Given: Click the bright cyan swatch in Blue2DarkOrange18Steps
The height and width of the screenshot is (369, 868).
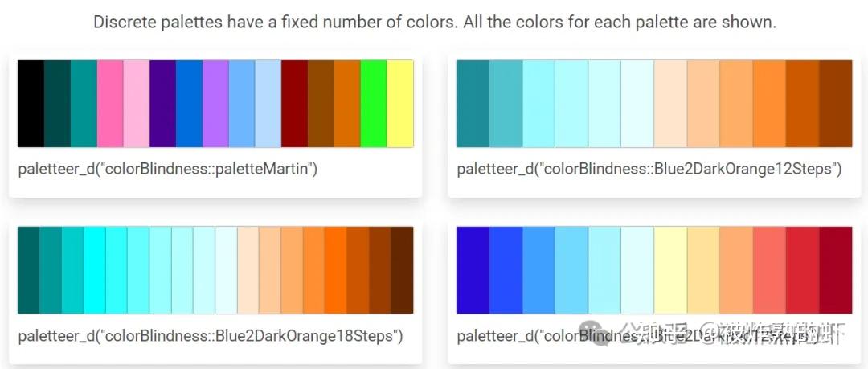Looking at the screenshot, I should 95,270.
